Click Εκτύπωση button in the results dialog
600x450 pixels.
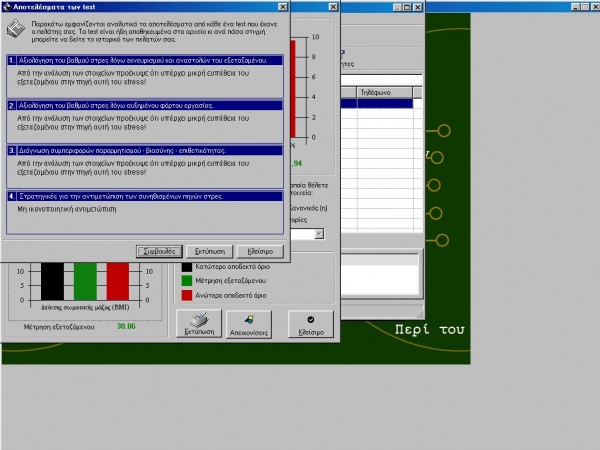coord(209,251)
